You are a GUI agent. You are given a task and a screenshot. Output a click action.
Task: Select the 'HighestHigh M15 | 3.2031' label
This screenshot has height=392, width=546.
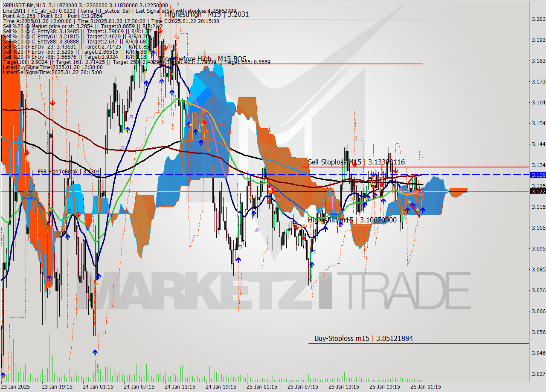[x=207, y=14]
